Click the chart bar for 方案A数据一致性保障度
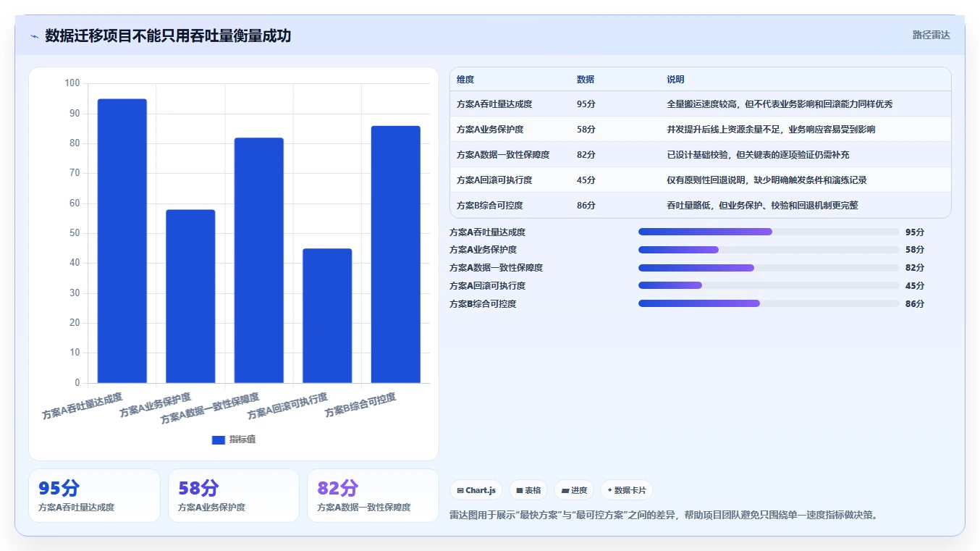The height and width of the screenshot is (551, 980). tap(259, 260)
